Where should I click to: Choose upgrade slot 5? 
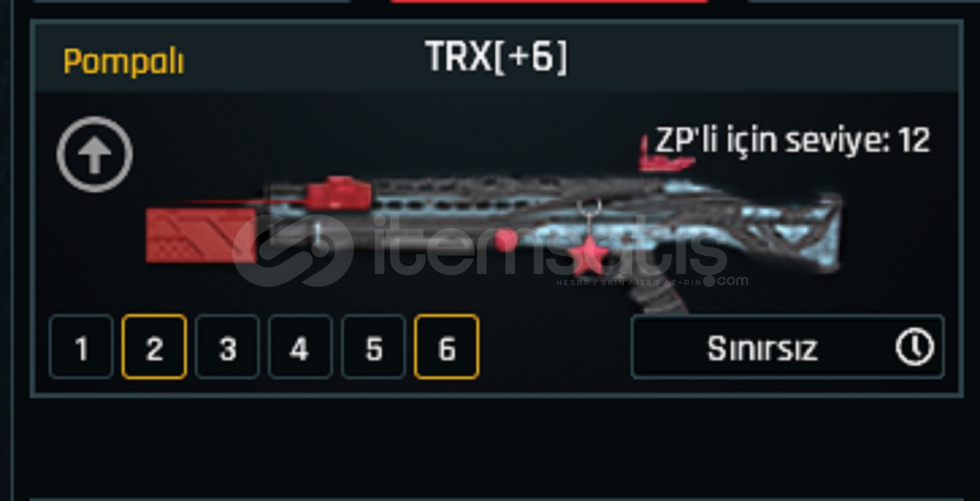(x=374, y=347)
